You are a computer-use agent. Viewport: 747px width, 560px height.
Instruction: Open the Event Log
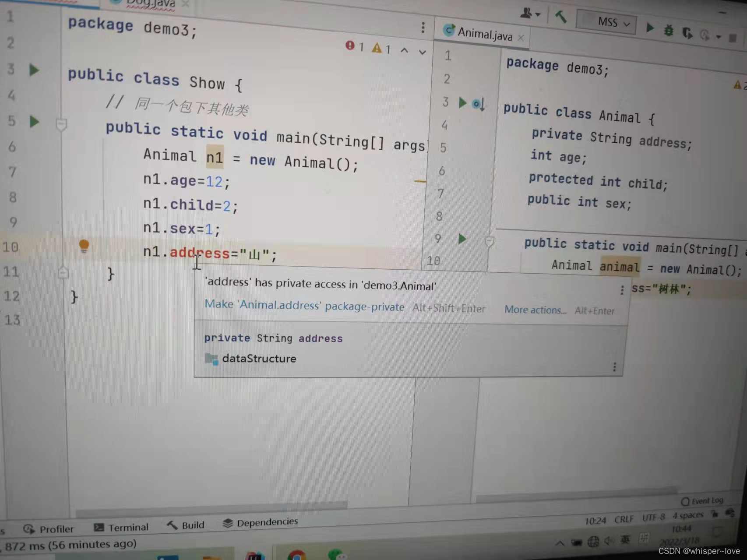tap(703, 501)
